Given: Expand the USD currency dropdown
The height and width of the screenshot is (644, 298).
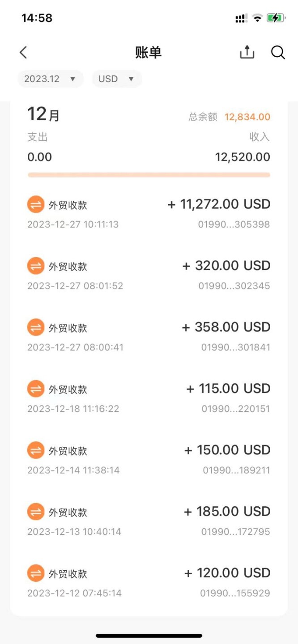Looking at the screenshot, I should (x=116, y=79).
